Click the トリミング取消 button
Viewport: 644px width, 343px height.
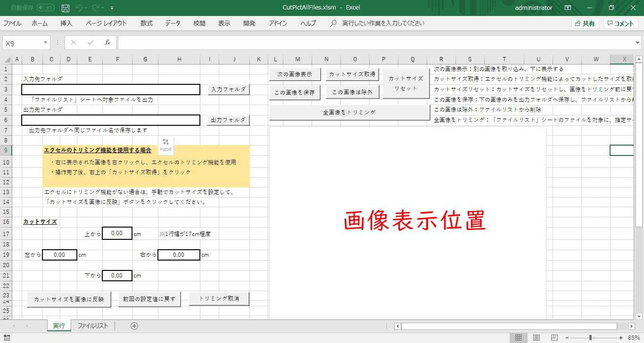point(219,299)
